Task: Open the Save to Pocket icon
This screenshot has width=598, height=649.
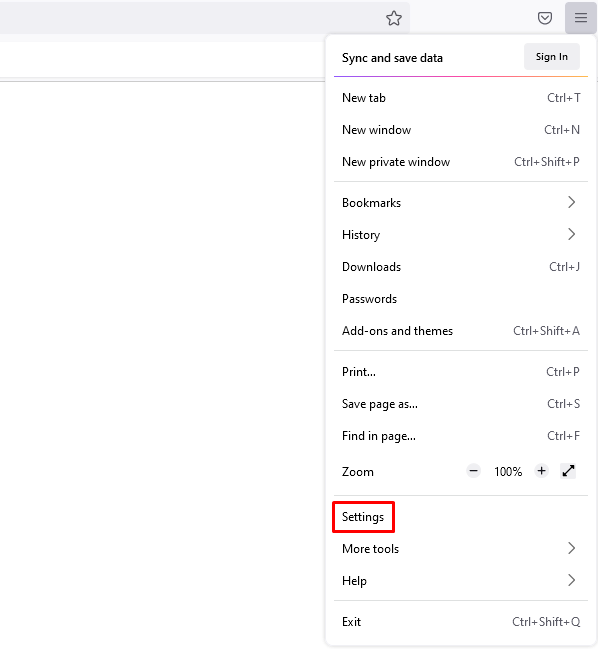Action: (x=545, y=18)
